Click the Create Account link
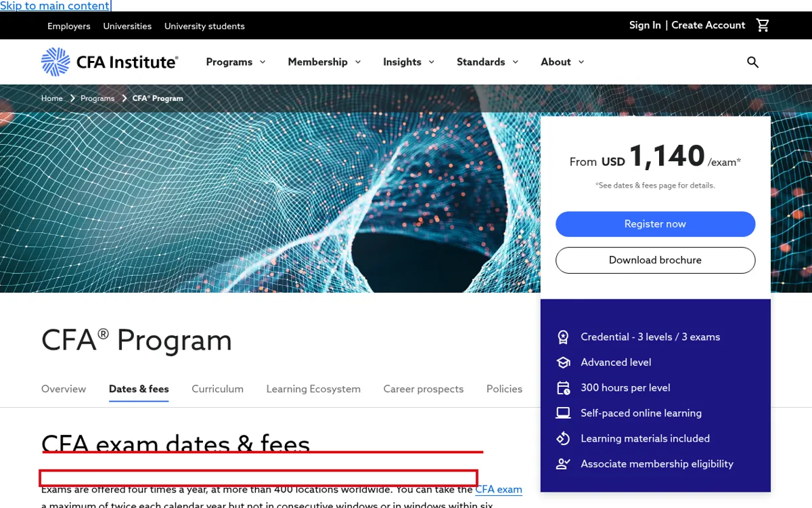This screenshot has height=508, width=812. [x=708, y=25]
